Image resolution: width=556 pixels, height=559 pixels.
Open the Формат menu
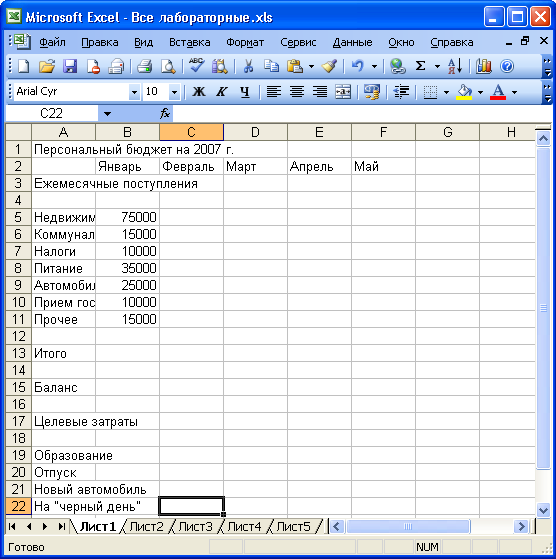[x=245, y=42]
